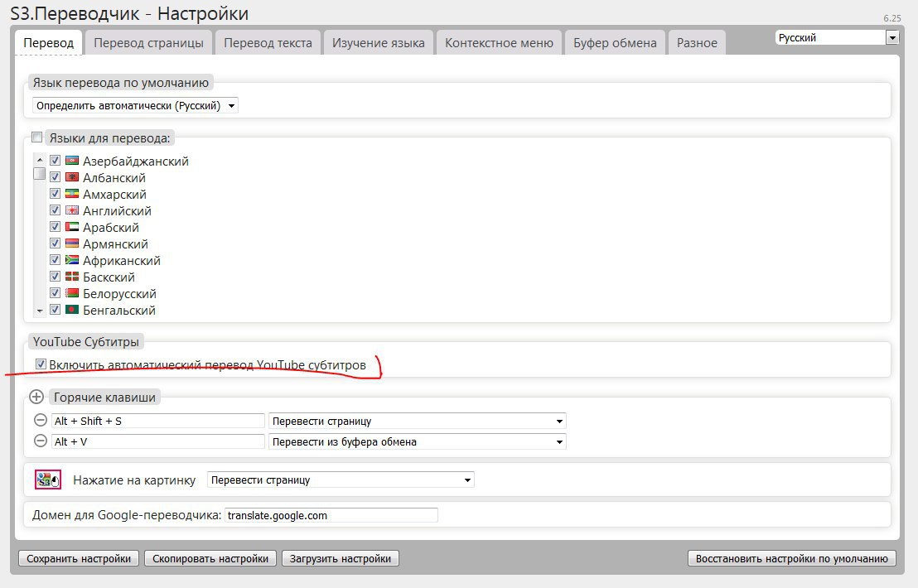Image resolution: width=918 pixels, height=588 pixels.
Task: Click the Alt + Shift + S hotkey field
Action: (x=158, y=421)
